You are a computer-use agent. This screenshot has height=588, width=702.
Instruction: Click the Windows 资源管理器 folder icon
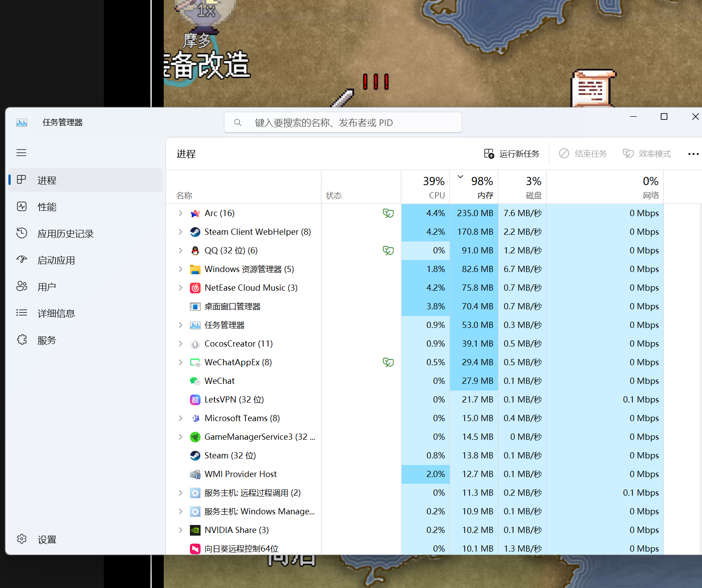(195, 269)
